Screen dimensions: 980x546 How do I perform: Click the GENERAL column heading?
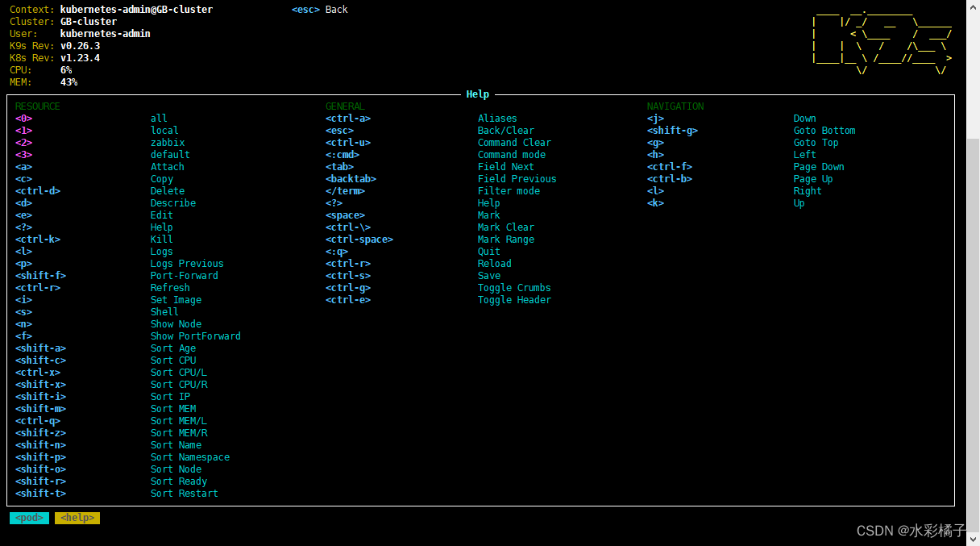(345, 106)
